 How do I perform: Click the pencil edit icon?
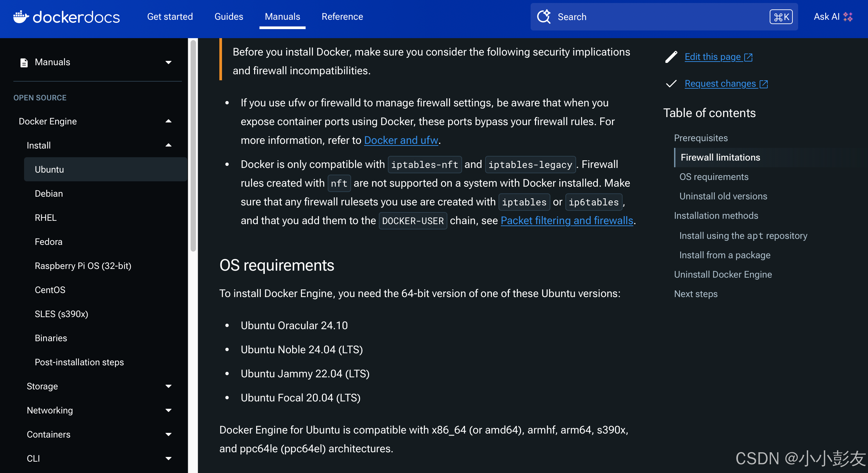pos(671,57)
